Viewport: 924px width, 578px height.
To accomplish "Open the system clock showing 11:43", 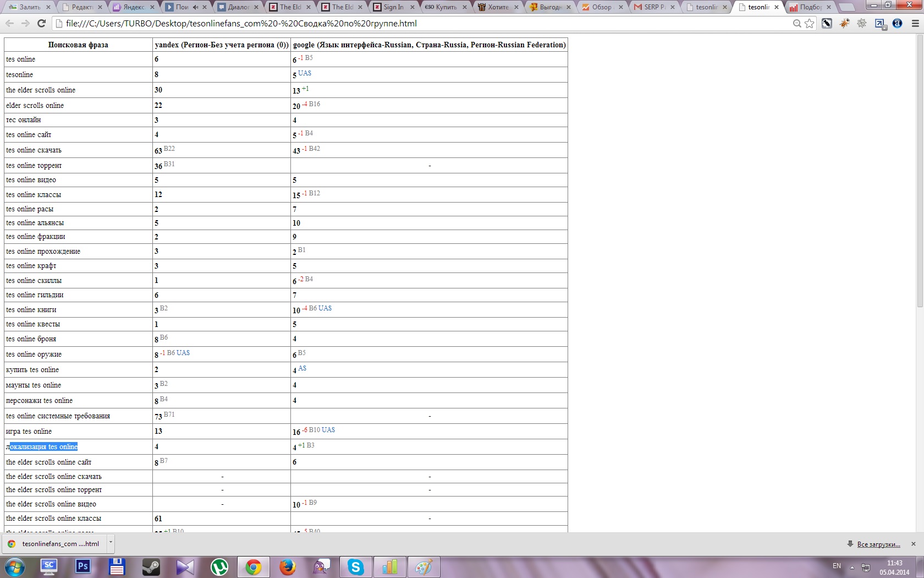I will (x=894, y=568).
